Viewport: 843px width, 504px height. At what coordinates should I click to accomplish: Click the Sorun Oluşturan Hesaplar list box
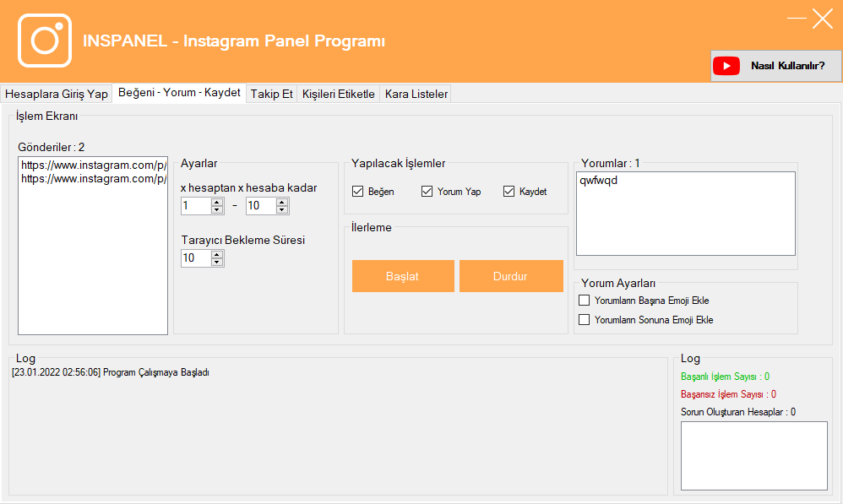point(753,456)
